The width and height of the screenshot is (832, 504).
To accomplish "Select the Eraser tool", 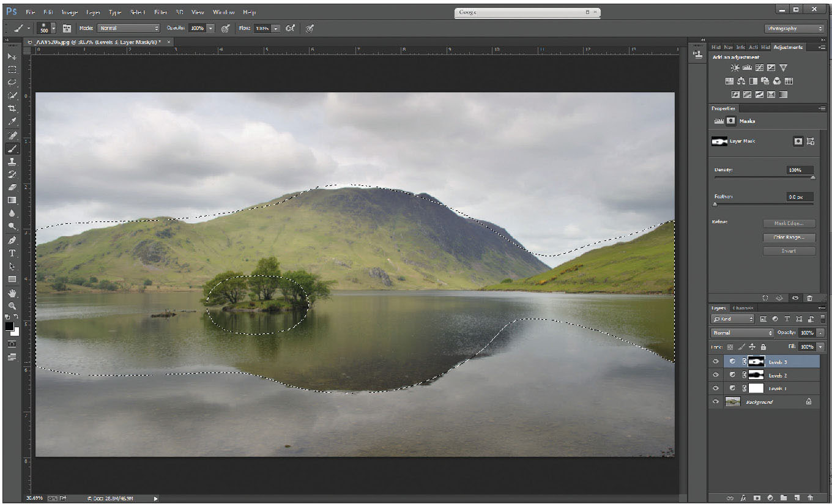I will click(x=12, y=187).
